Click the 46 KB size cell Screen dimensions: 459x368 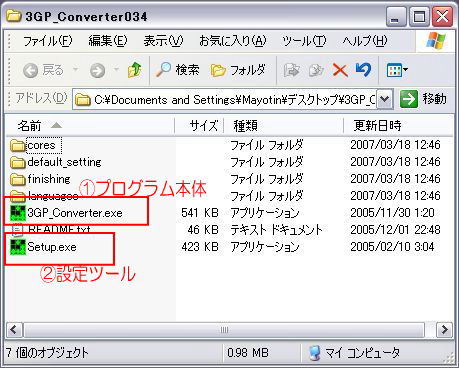[203, 230]
